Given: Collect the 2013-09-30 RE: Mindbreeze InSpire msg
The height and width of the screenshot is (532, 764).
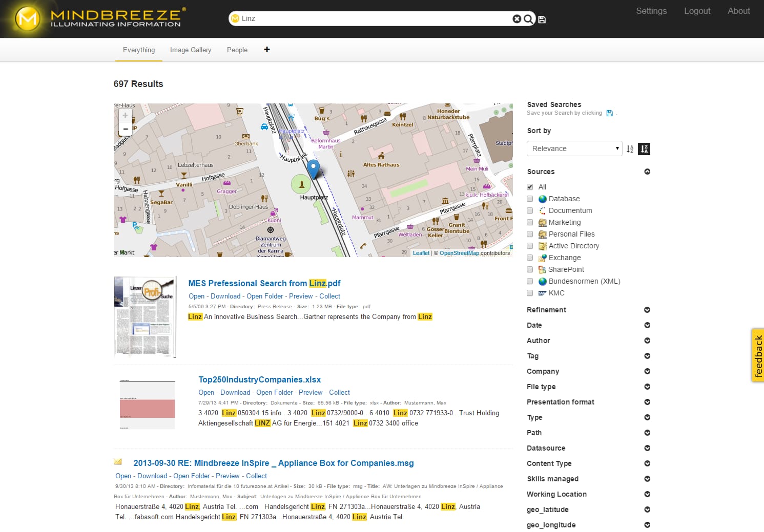Looking at the screenshot, I should coord(257,476).
